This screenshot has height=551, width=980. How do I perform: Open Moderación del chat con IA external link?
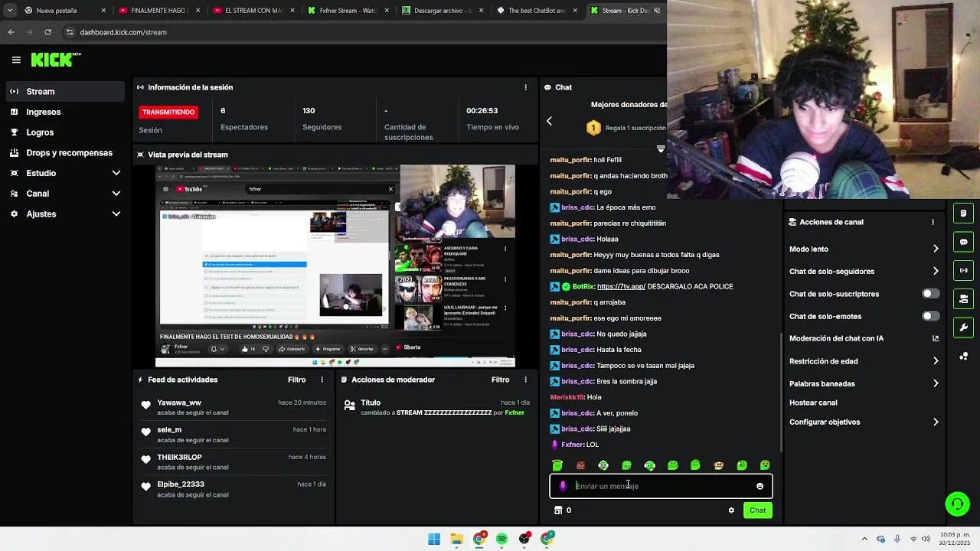tap(936, 338)
